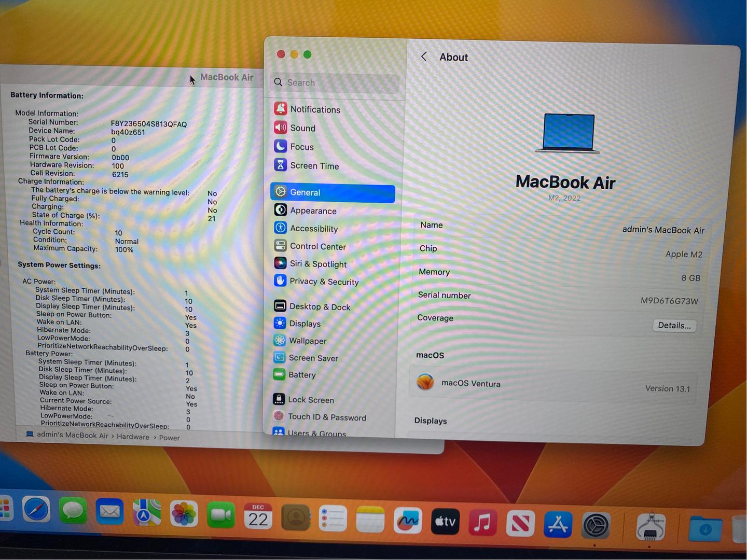
Task: Click the Coverage Details button
Action: 674,325
